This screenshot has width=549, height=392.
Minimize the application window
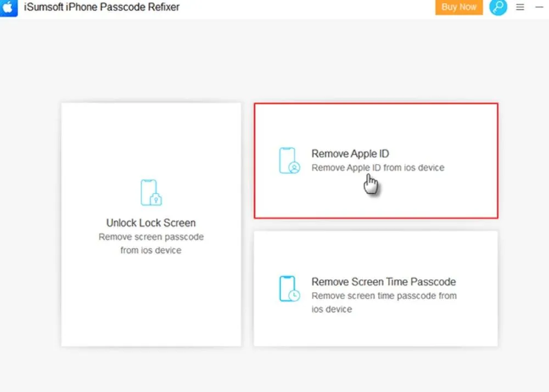[541, 7]
